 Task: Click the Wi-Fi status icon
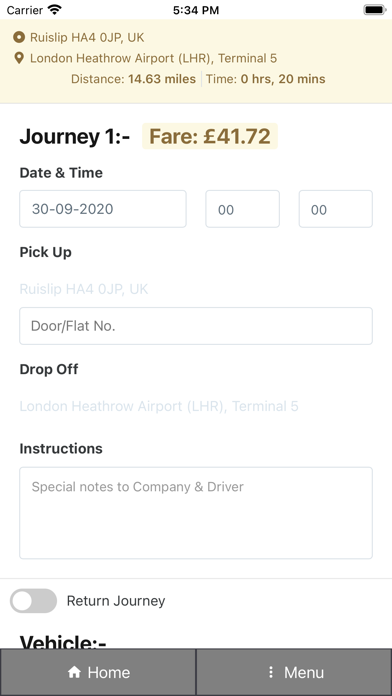(x=55, y=10)
